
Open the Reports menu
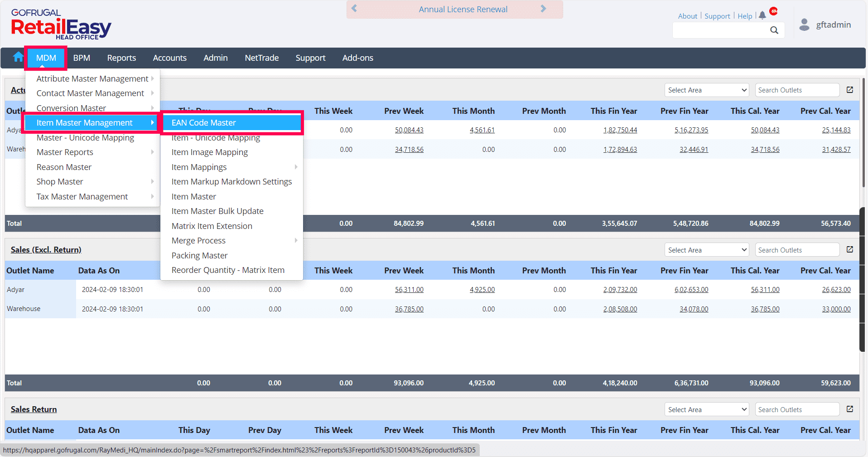[121, 58]
